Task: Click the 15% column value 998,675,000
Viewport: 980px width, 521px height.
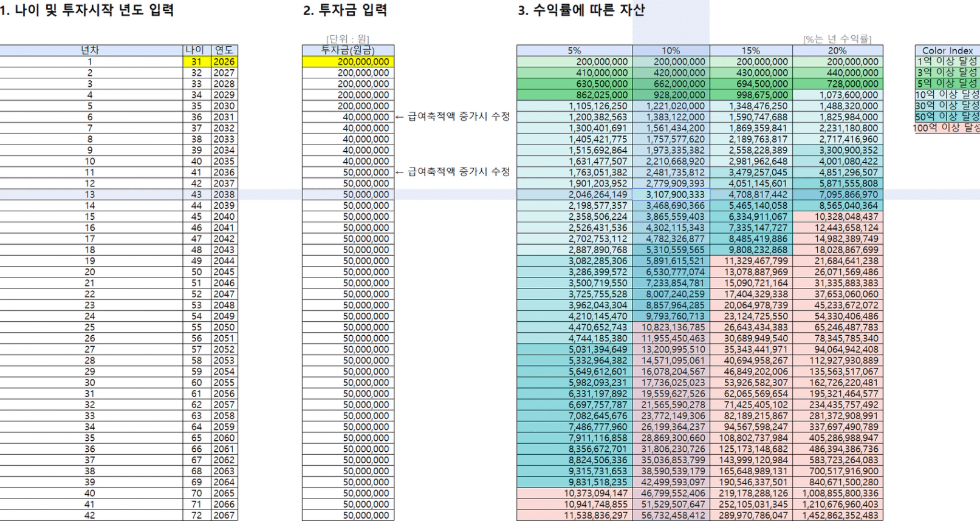Action: [x=751, y=95]
